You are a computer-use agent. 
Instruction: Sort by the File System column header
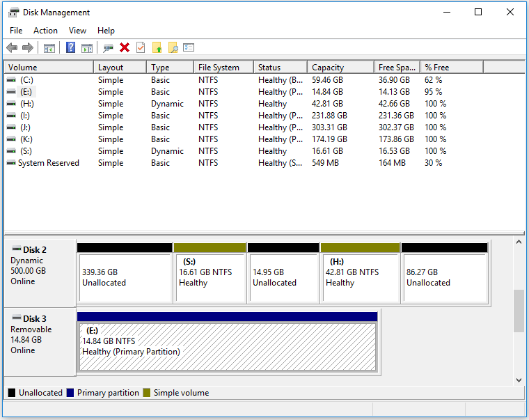[x=219, y=68]
